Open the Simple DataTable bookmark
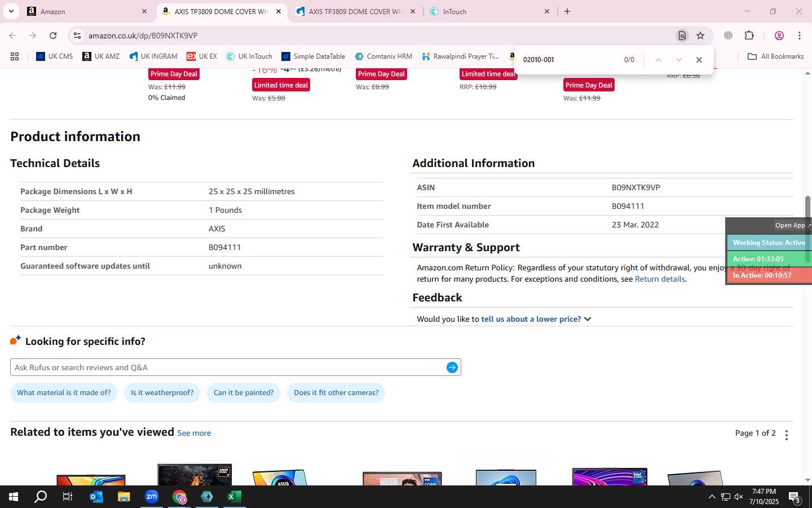Image resolution: width=812 pixels, height=508 pixels. [x=314, y=56]
